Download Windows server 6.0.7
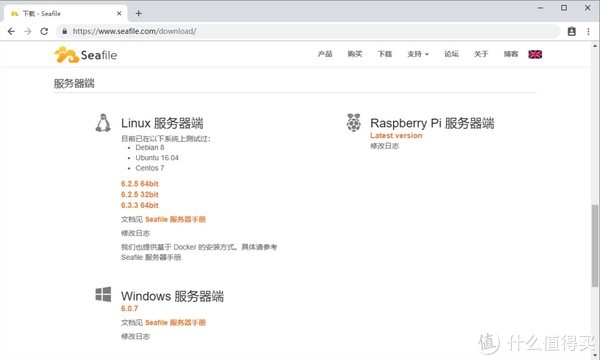The image size is (600, 360). coord(129,308)
